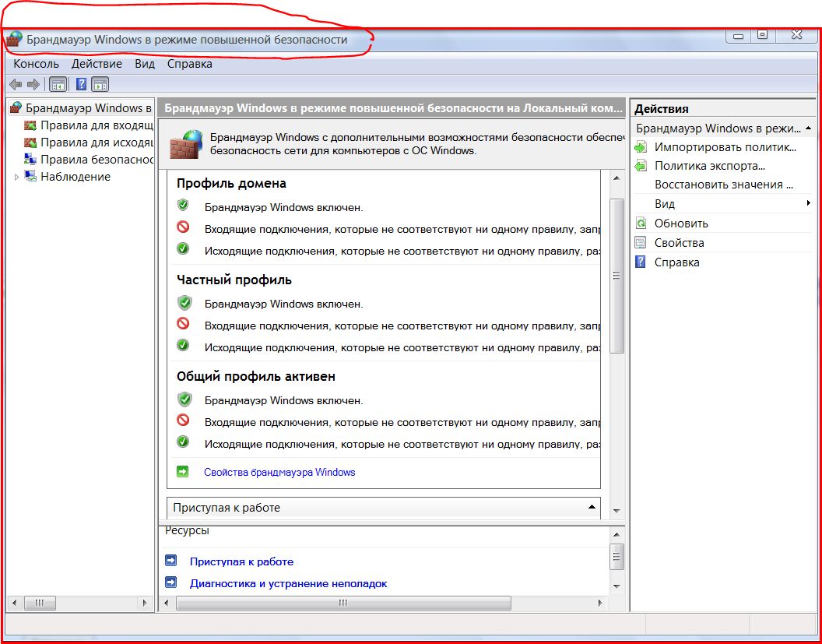
Task: Open the Вид submenu arrow in Actions
Action: (x=809, y=203)
